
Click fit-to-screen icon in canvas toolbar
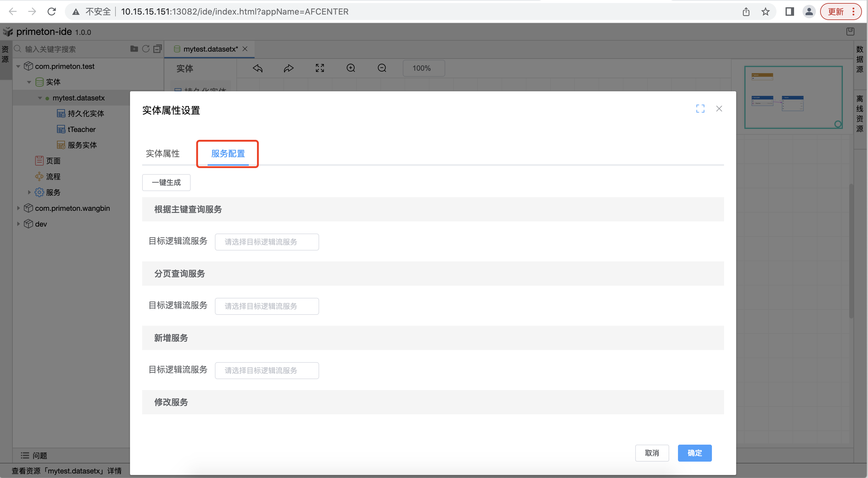pos(320,68)
